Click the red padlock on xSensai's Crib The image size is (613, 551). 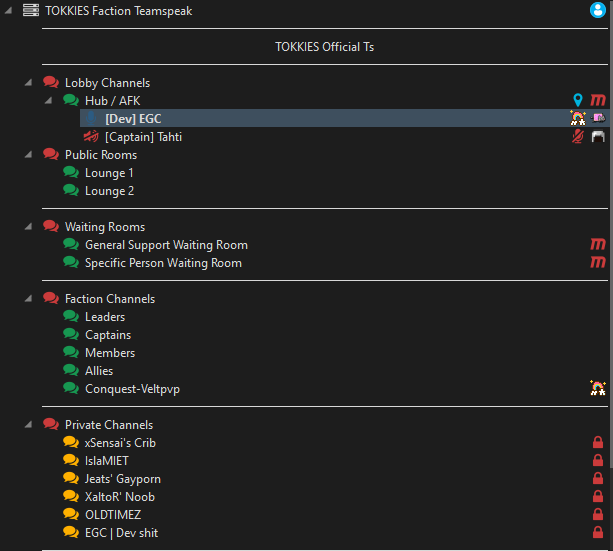598,443
